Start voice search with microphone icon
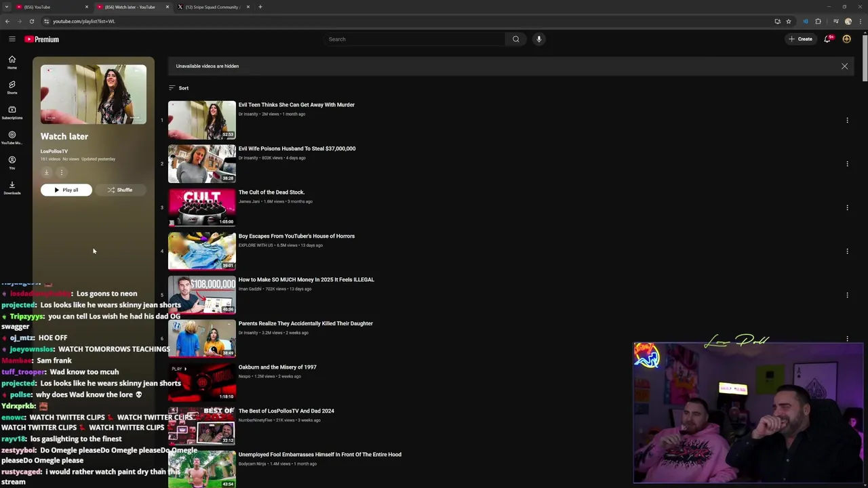 tap(539, 39)
